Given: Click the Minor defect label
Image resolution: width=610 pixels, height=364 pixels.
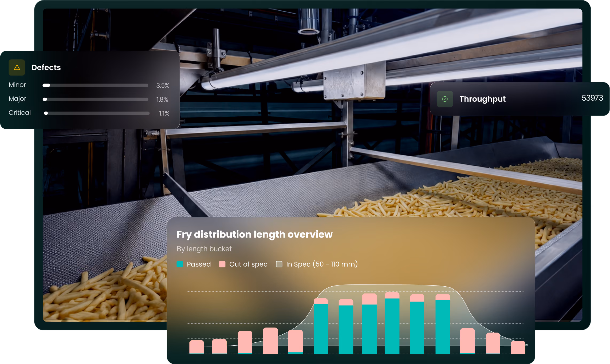Looking at the screenshot, I should coord(17,85).
